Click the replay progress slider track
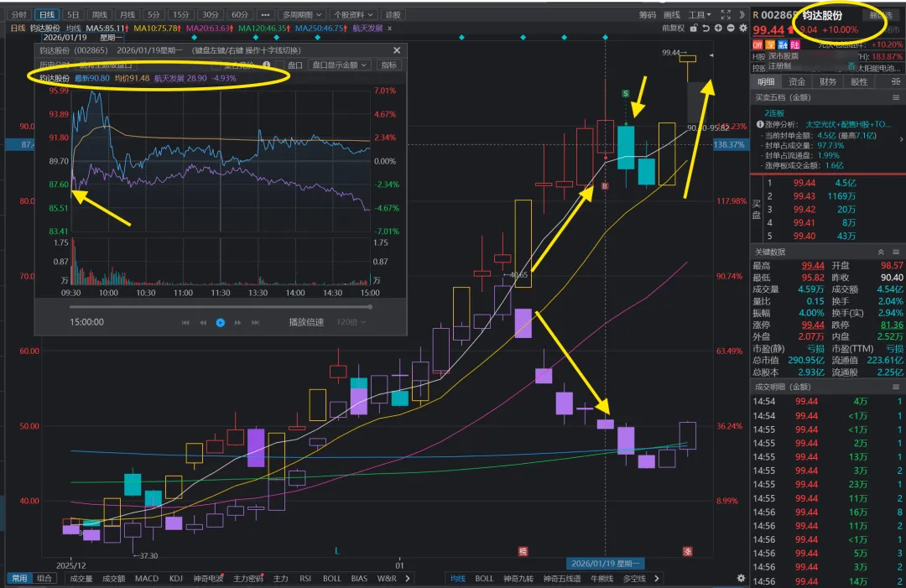906x588 pixels. 220,307
